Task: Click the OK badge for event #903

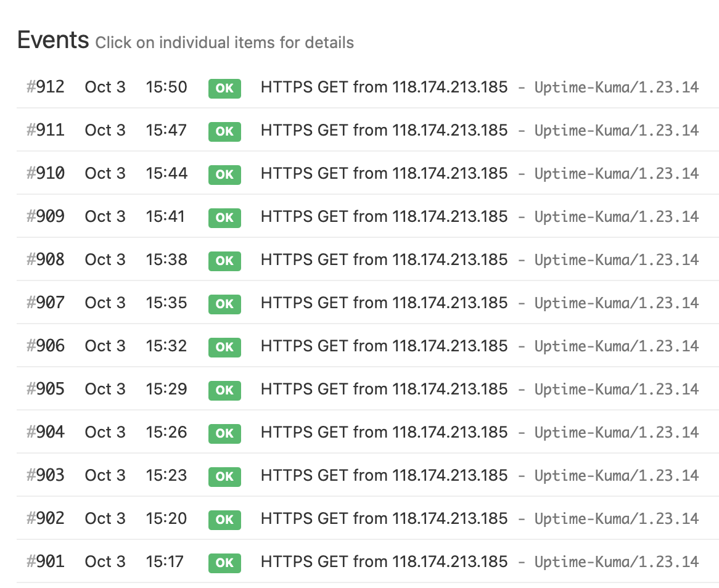Action: pyautogui.click(x=224, y=476)
